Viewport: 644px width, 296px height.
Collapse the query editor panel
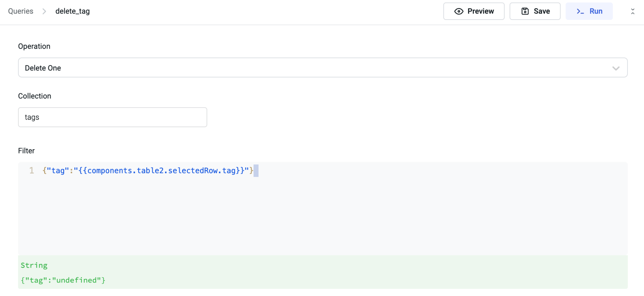pos(632,12)
